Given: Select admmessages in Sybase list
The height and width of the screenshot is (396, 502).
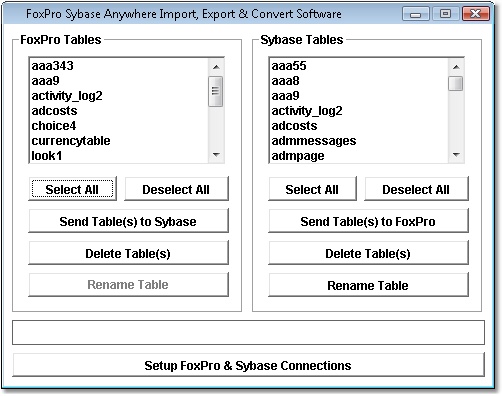Looking at the screenshot, I should point(359,141).
